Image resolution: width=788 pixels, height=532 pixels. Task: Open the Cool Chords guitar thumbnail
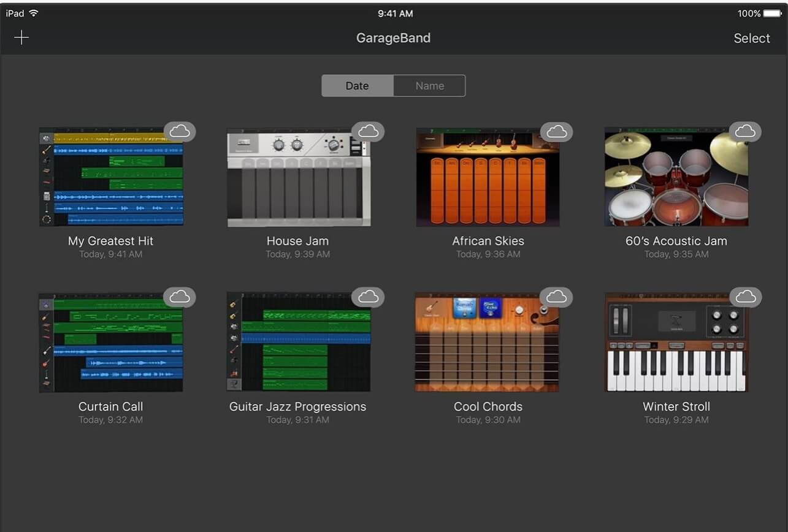click(x=488, y=343)
